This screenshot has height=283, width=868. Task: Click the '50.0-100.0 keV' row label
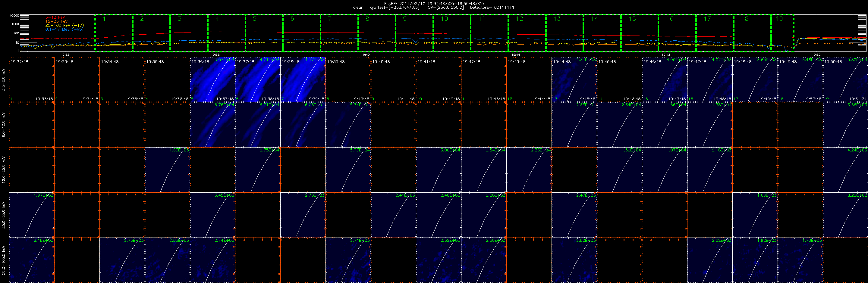pos(4,260)
